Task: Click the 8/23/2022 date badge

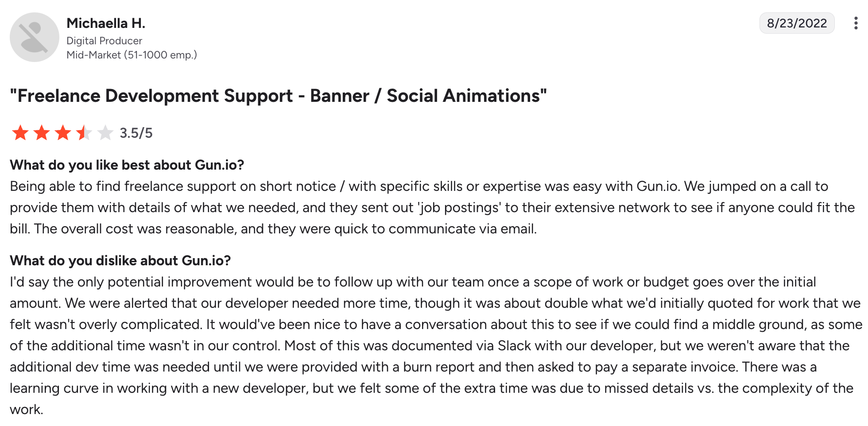Action: [797, 23]
